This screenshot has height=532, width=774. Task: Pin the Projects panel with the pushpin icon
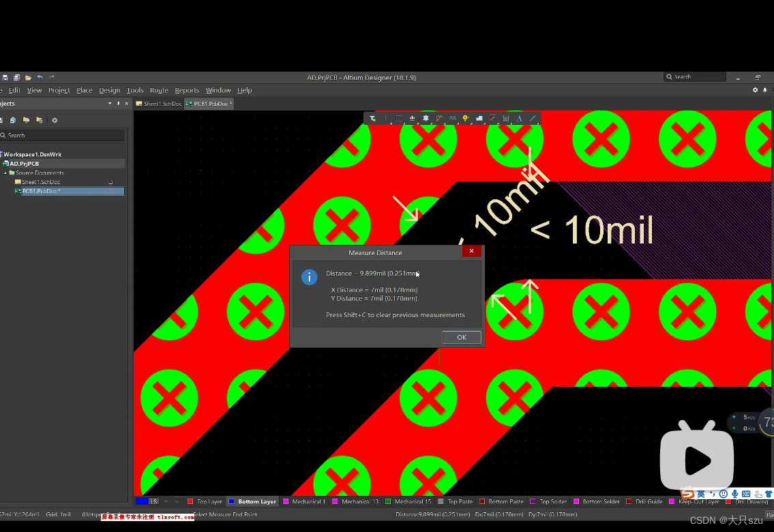tap(118, 104)
